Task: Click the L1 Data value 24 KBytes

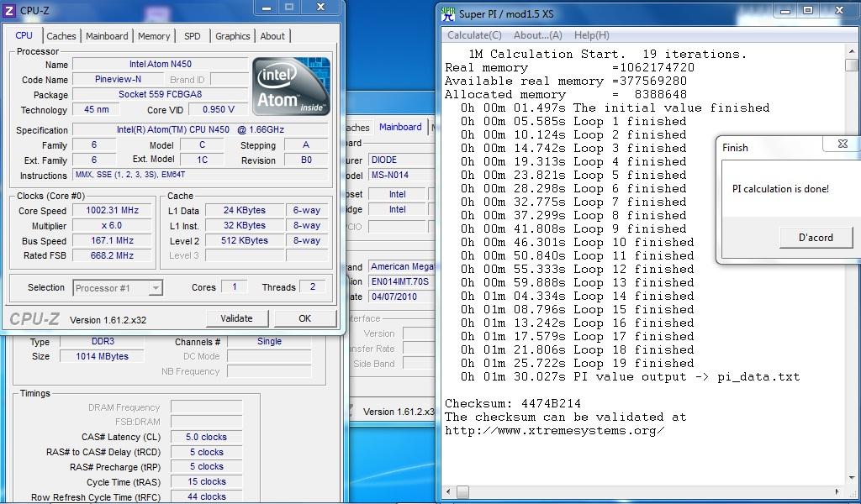Action: (245, 210)
